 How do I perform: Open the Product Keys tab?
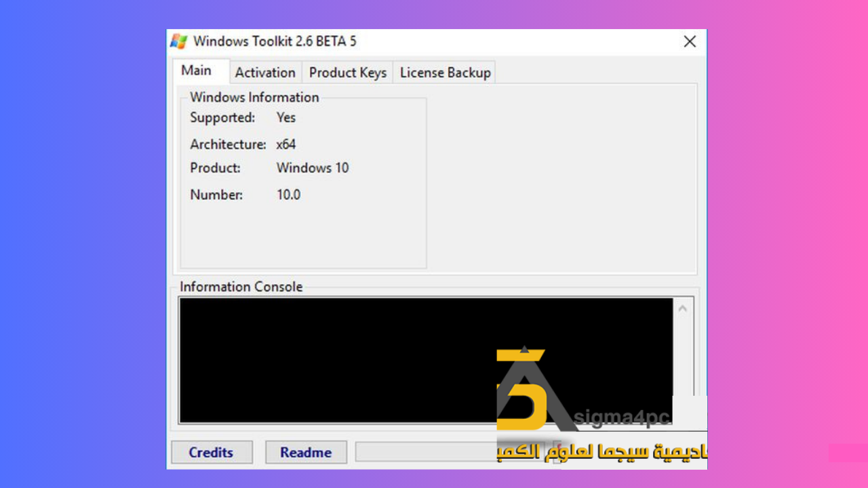point(347,73)
